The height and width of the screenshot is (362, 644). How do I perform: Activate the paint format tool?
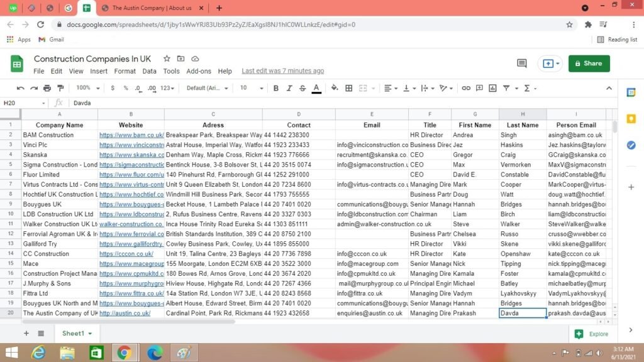(x=60, y=88)
